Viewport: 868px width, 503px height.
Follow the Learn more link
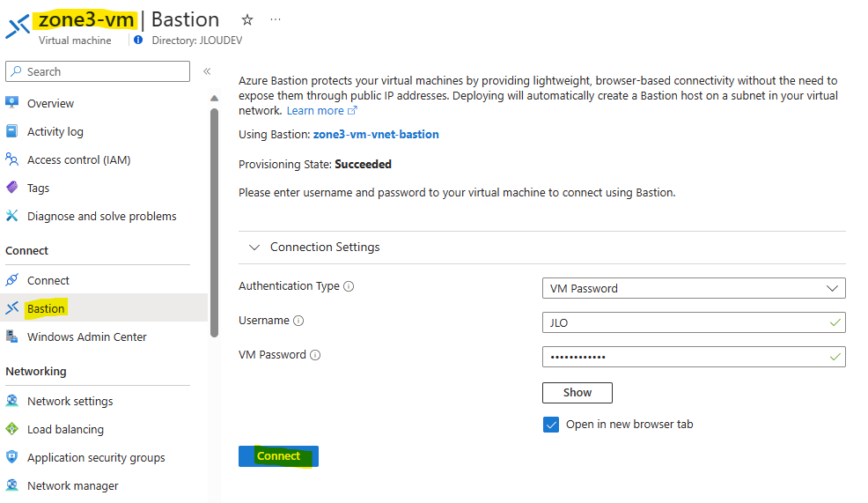pos(315,111)
